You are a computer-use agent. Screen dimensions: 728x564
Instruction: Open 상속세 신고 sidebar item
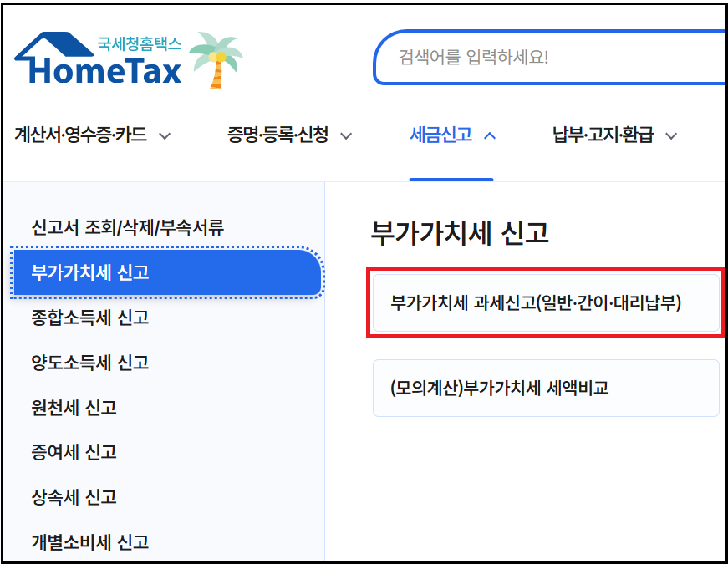(74, 497)
